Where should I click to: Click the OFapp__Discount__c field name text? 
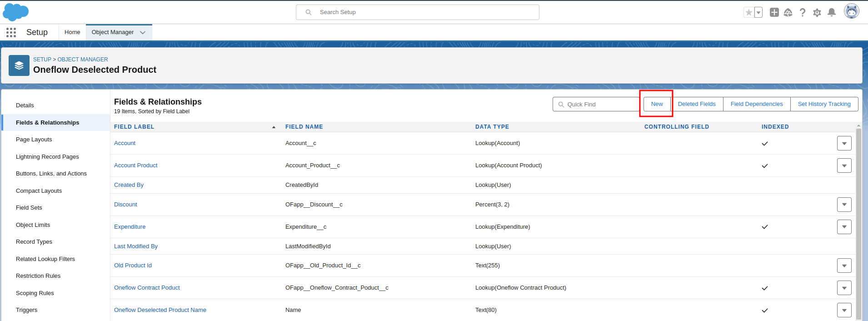314,205
